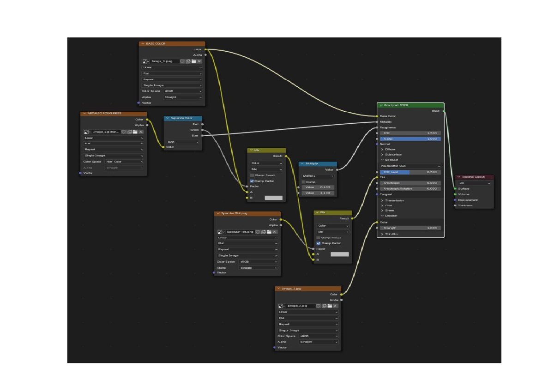Click the image browse icon beside Specular Tint.png
Screen dimensions: 554x392
(x=222, y=232)
